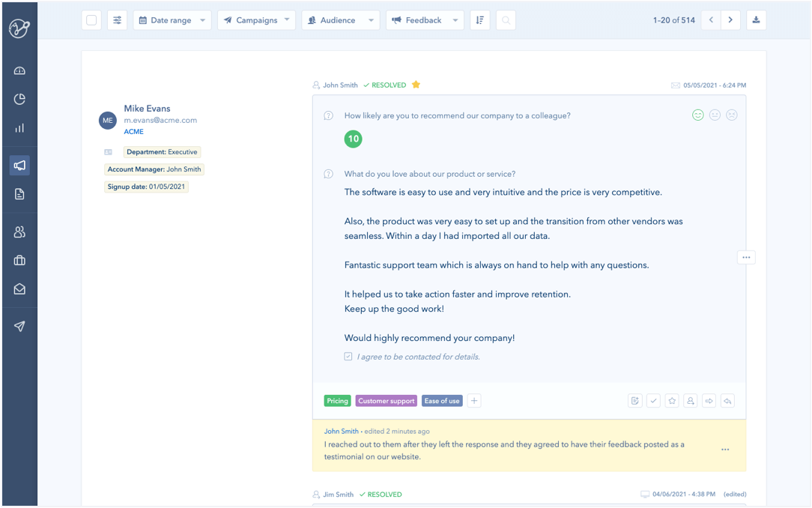The image size is (812, 508).
Task: Open the bar chart analytics icon
Action: (x=19, y=128)
